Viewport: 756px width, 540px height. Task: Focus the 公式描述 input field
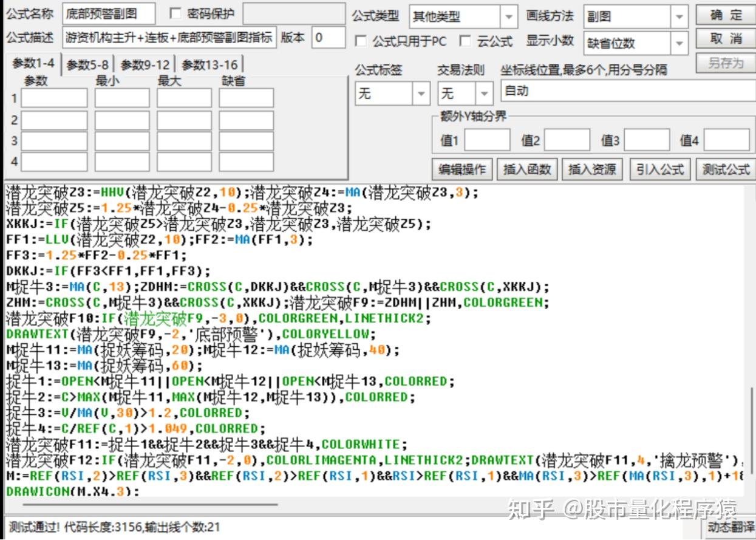169,38
